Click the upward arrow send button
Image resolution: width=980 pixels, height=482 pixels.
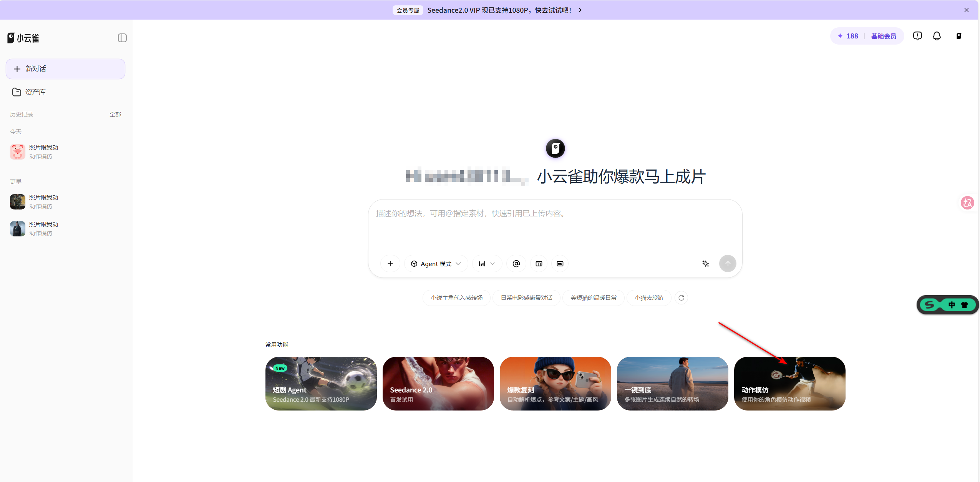pyautogui.click(x=727, y=264)
